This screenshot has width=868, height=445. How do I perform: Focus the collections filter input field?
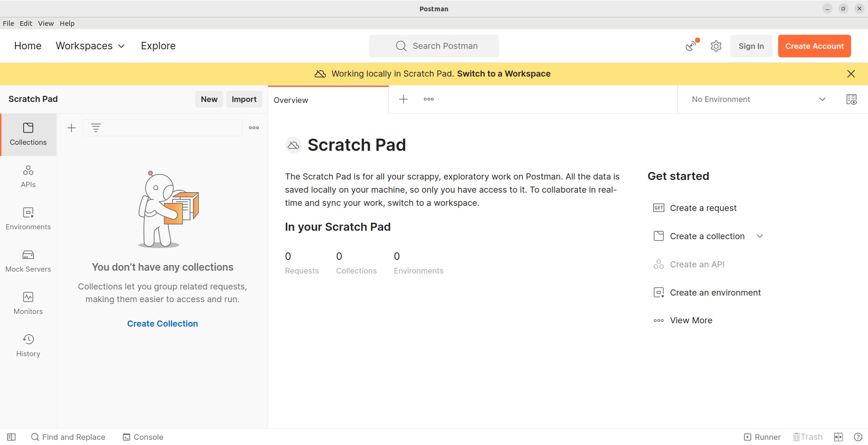click(x=163, y=128)
